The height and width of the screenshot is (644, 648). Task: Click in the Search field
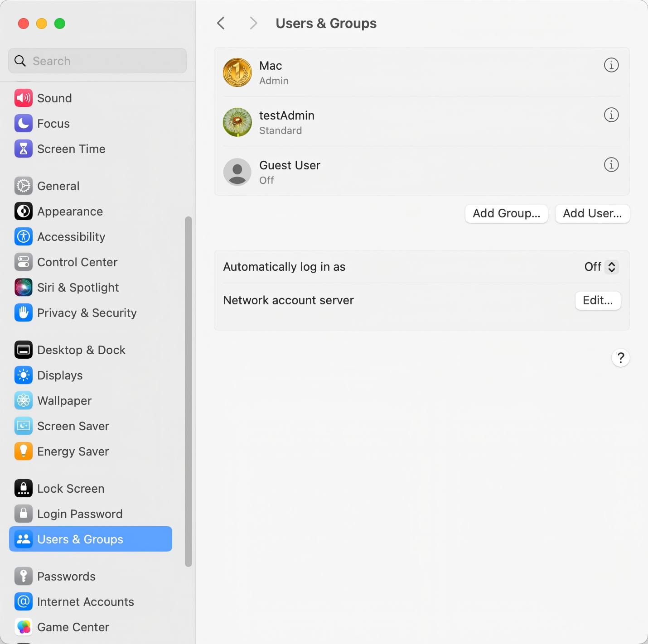click(97, 60)
